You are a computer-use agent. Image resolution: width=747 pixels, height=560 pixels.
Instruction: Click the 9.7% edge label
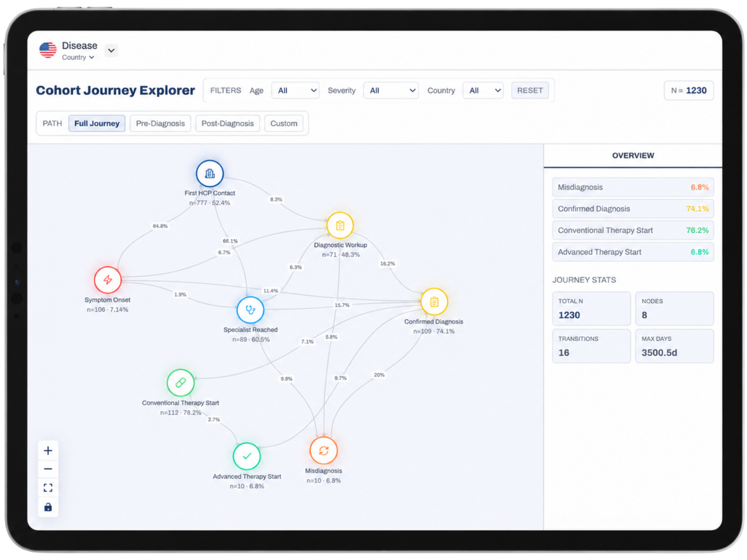click(340, 378)
